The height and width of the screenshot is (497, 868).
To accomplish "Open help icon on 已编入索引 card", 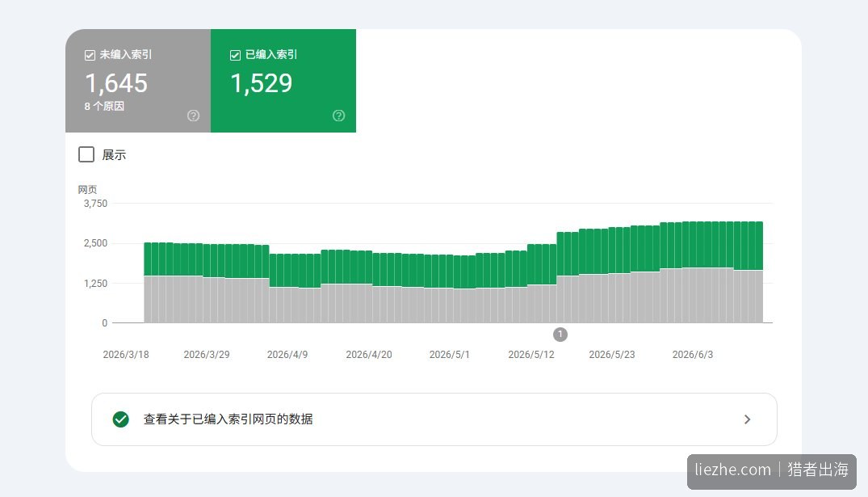I will pyautogui.click(x=339, y=116).
